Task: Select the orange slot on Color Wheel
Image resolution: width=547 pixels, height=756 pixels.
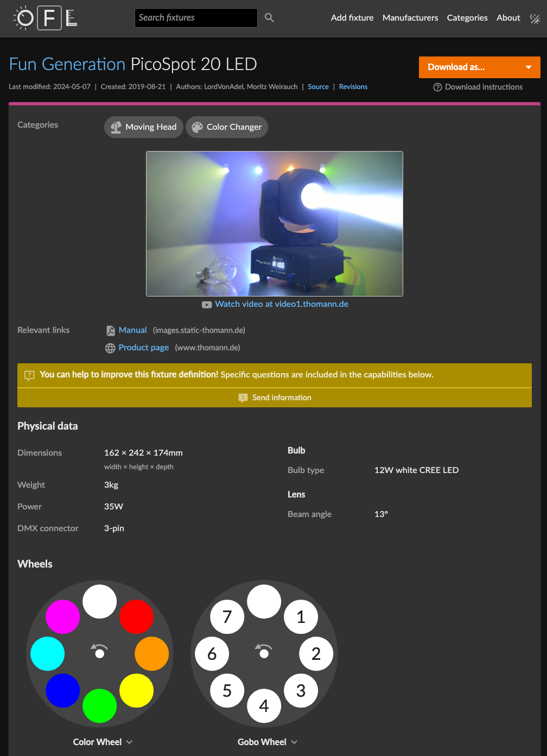Action: point(151,654)
